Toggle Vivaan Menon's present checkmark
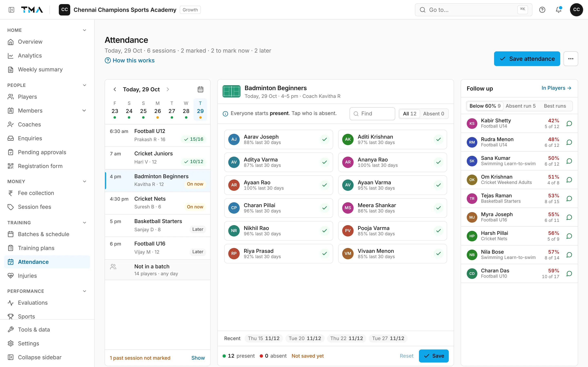 point(438,253)
